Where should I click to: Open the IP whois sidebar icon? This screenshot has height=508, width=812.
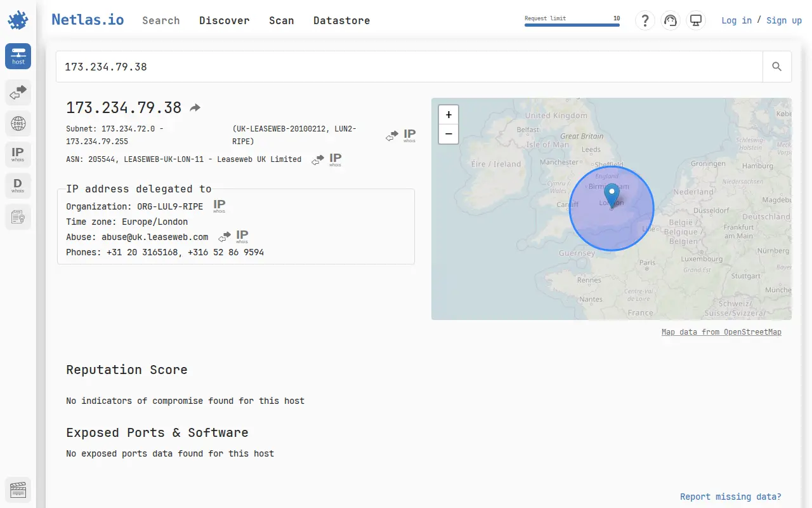[x=18, y=154]
